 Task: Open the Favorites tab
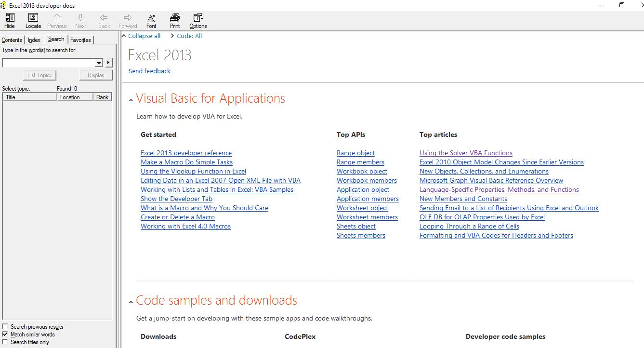click(x=80, y=40)
